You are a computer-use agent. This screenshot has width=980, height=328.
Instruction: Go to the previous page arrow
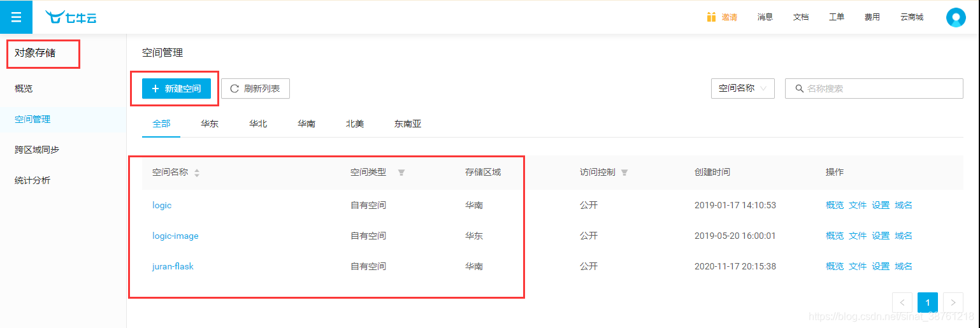[x=902, y=303]
